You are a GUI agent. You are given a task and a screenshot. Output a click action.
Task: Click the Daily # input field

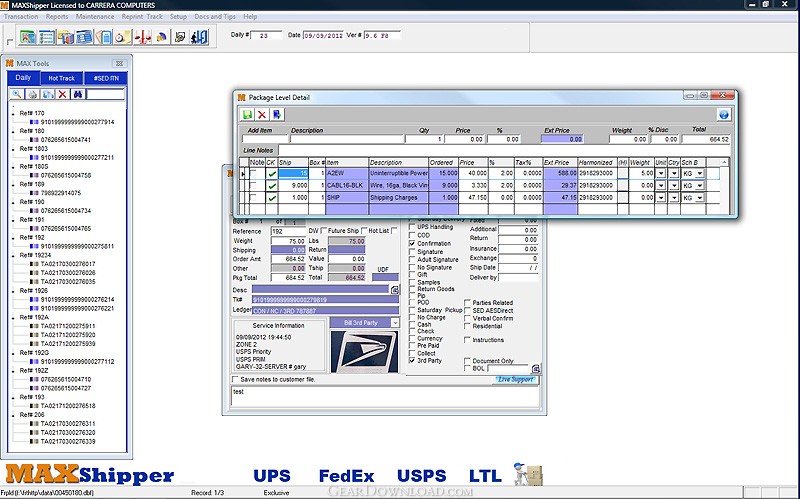pos(266,35)
